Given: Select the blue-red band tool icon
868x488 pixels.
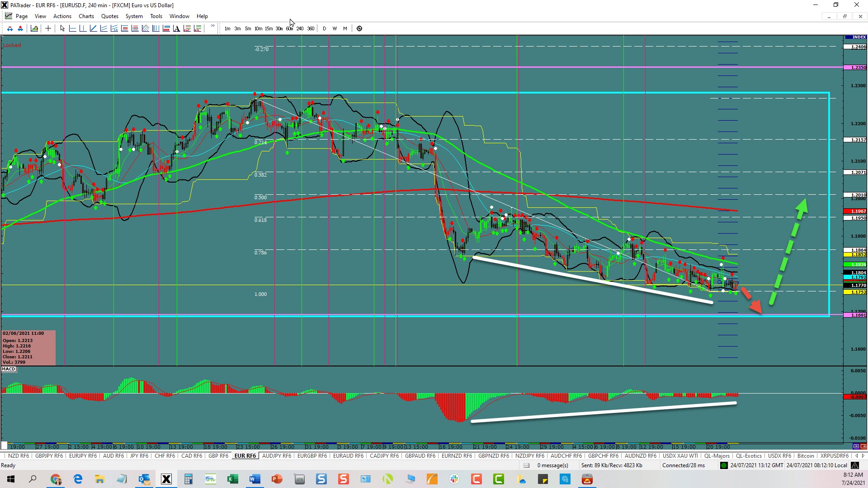Looking at the screenshot, I should click(166, 28).
